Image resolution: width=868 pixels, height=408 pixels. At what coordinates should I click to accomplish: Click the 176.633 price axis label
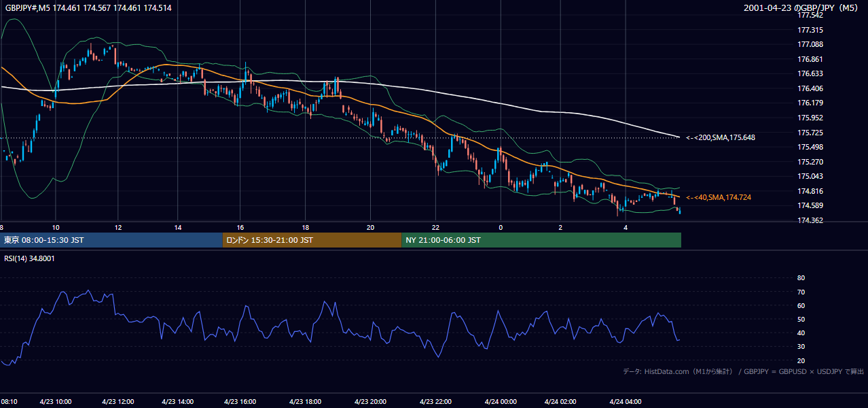tap(810, 73)
